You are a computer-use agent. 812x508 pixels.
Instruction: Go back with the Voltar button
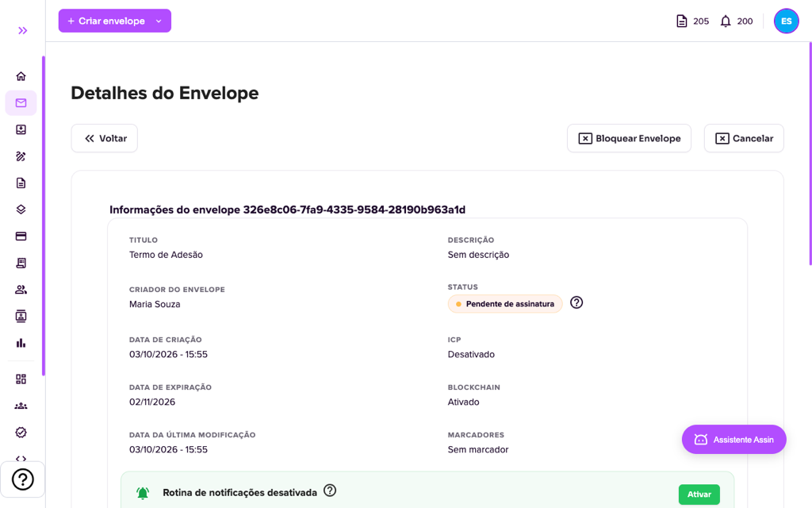104,138
